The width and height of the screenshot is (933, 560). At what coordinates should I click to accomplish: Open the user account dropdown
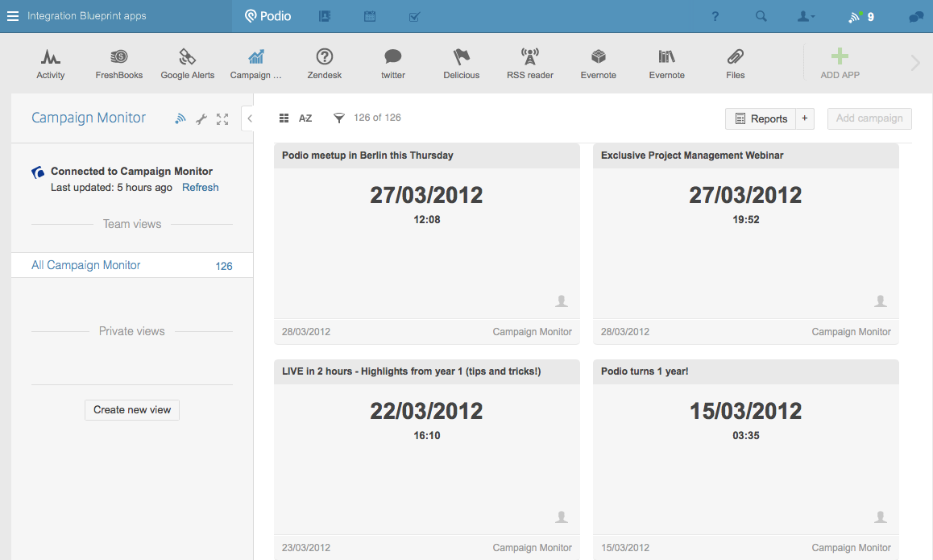coord(807,17)
